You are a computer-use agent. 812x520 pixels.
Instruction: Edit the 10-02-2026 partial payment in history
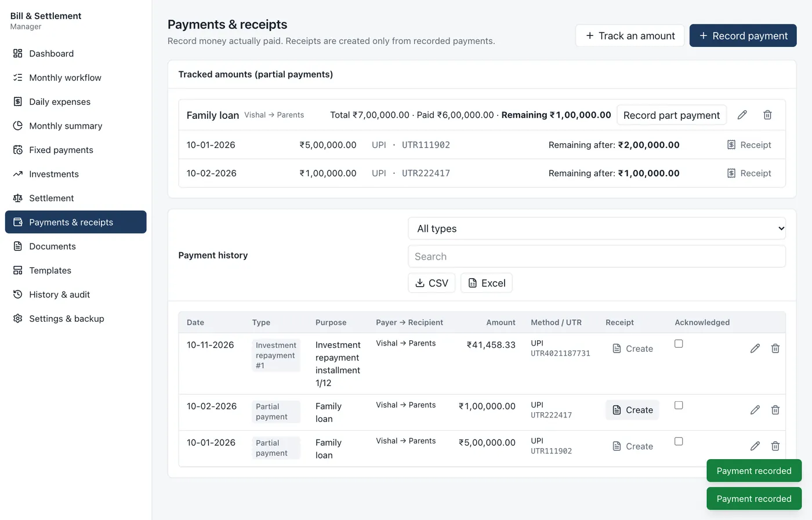click(x=755, y=410)
